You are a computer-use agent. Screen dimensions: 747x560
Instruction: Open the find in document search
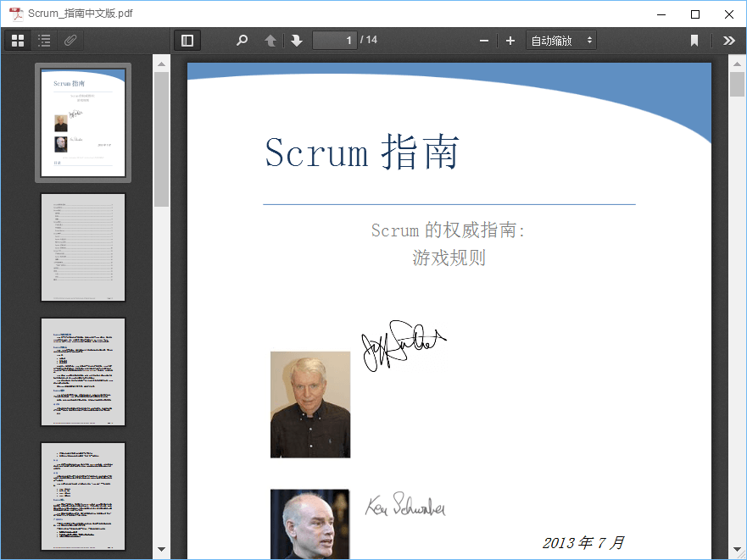(242, 41)
